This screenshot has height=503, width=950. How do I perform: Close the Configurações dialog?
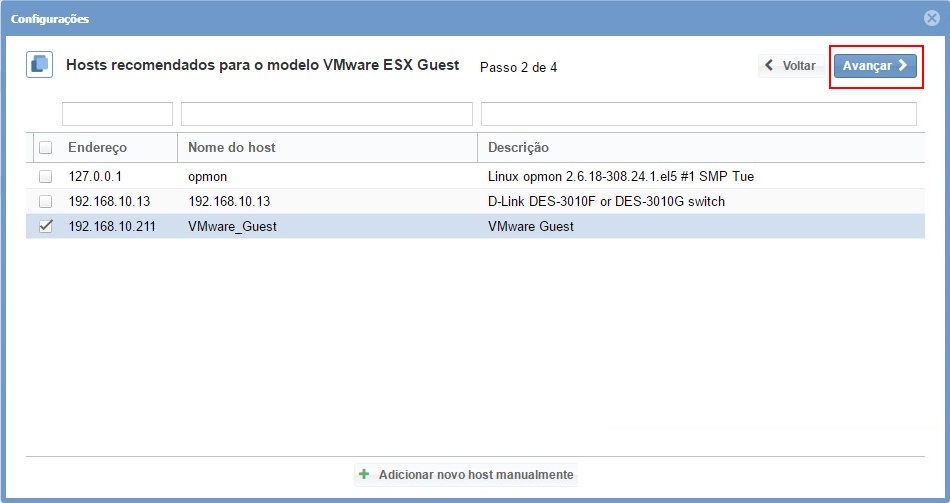tap(931, 18)
